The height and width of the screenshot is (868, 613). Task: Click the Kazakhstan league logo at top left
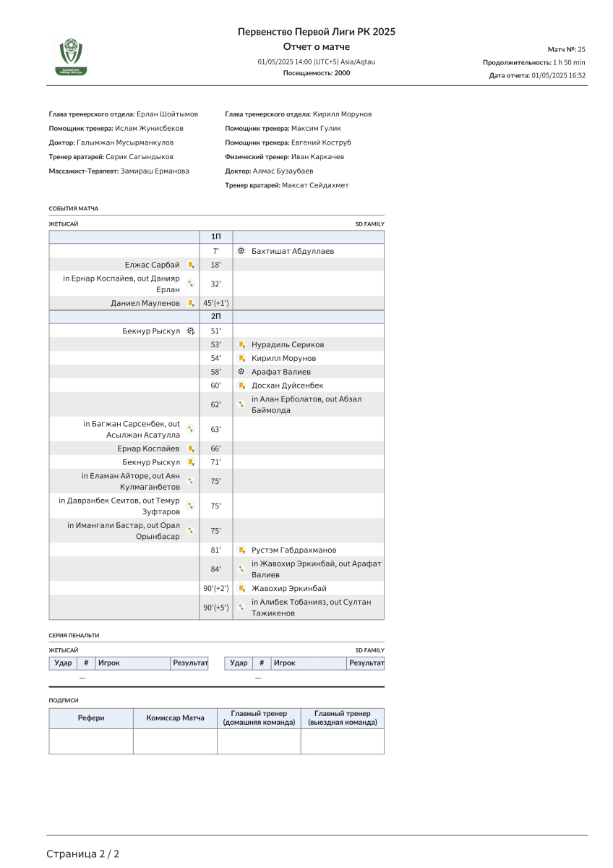71,56
